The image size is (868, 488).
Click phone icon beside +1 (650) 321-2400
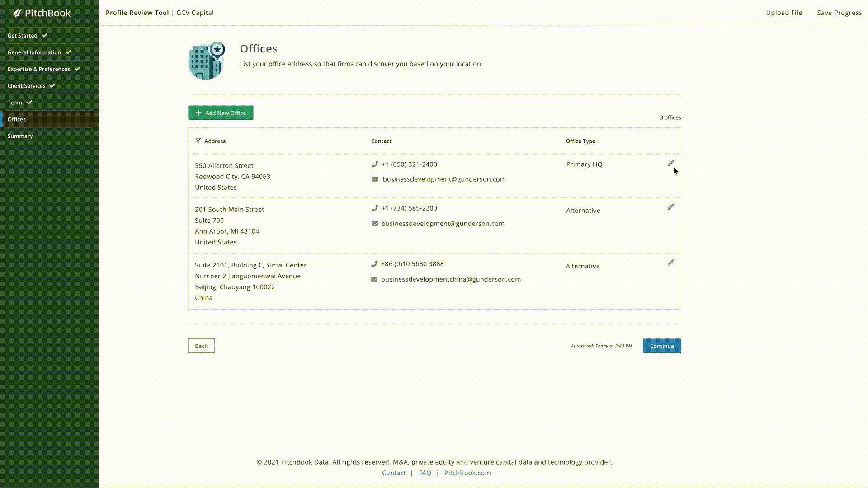(374, 164)
